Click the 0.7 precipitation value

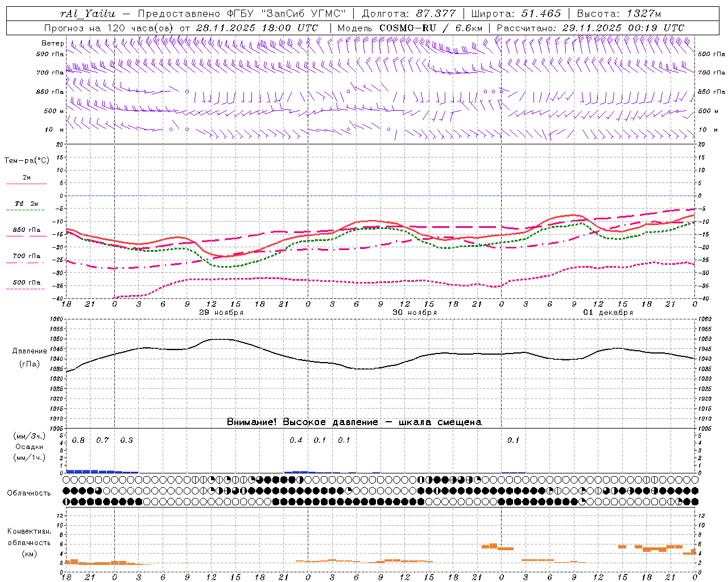point(102,440)
